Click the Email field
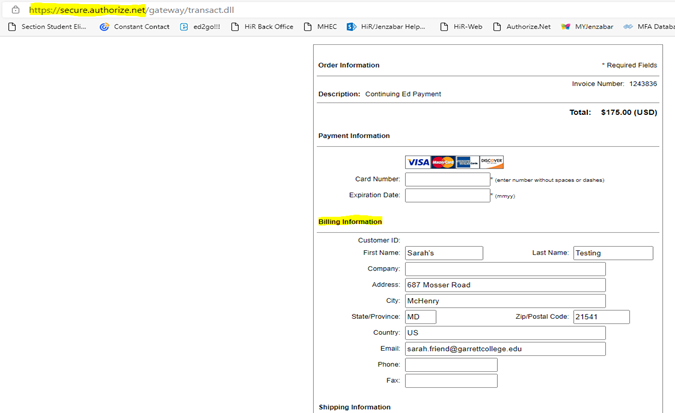The width and height of the screenshot is (675, 413). (x=505, y=349)
